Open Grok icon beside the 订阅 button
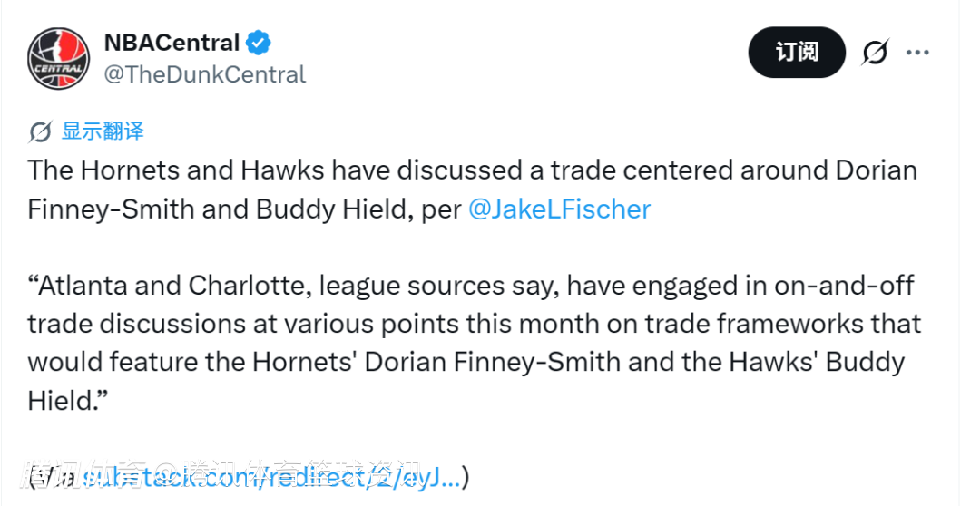Viewport: 980px width, 506px height. 875,52
